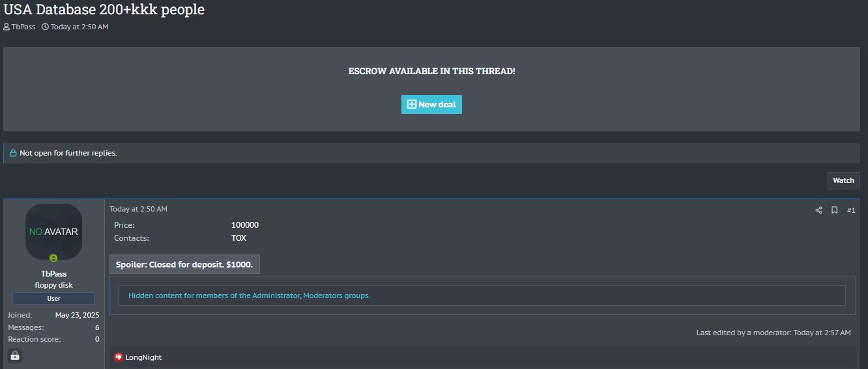The height and width of the screenshot is (369, 868).
Task: Click the NO AVATAR profile image
Action: pyautogui.click(x=53, y=231)
